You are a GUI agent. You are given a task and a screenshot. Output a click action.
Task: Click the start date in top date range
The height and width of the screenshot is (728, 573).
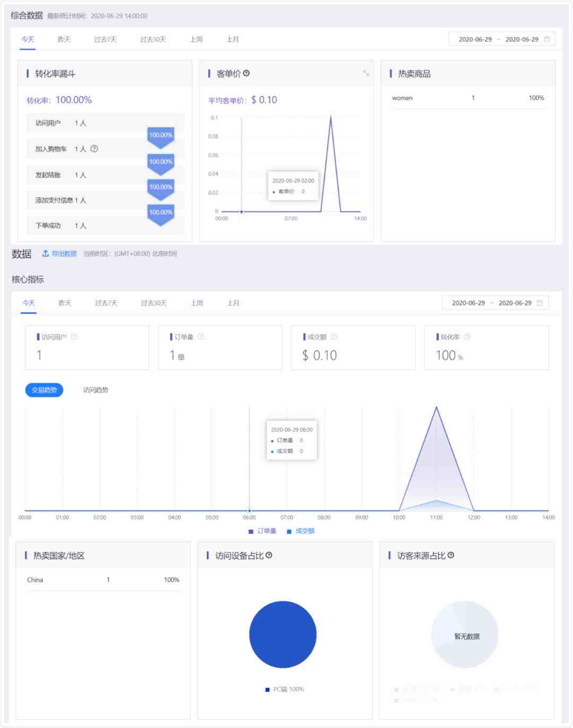tap(475, 39)
